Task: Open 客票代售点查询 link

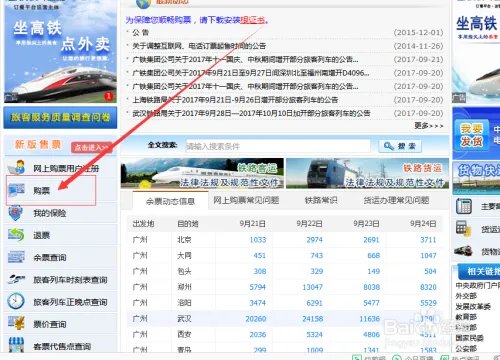Action: pos(62,346)
